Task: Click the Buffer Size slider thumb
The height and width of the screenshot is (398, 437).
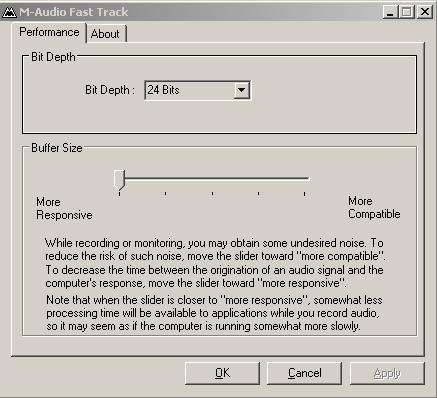Action: point(119,180)
